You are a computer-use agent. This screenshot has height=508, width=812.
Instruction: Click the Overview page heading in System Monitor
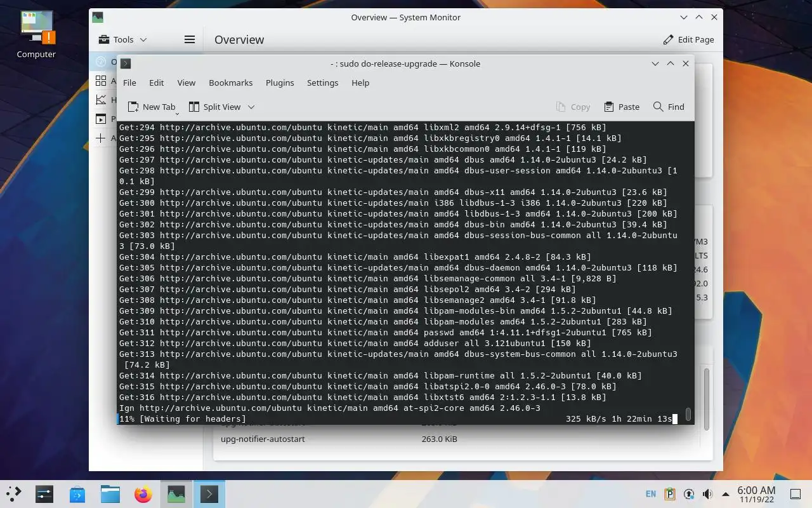[x=239, y=39]
